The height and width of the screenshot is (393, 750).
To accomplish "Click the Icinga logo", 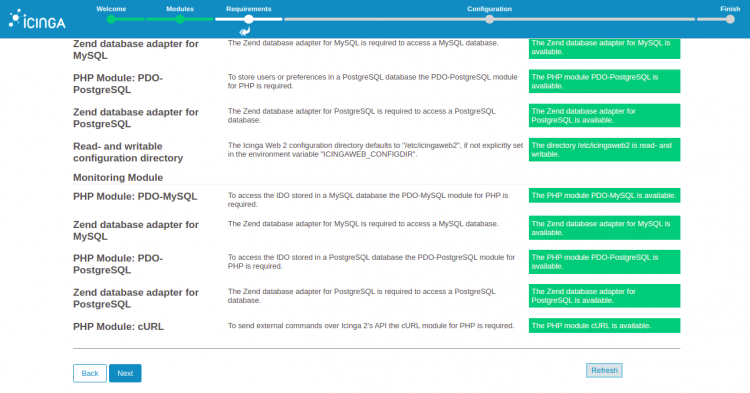I will tap(37, 20).
